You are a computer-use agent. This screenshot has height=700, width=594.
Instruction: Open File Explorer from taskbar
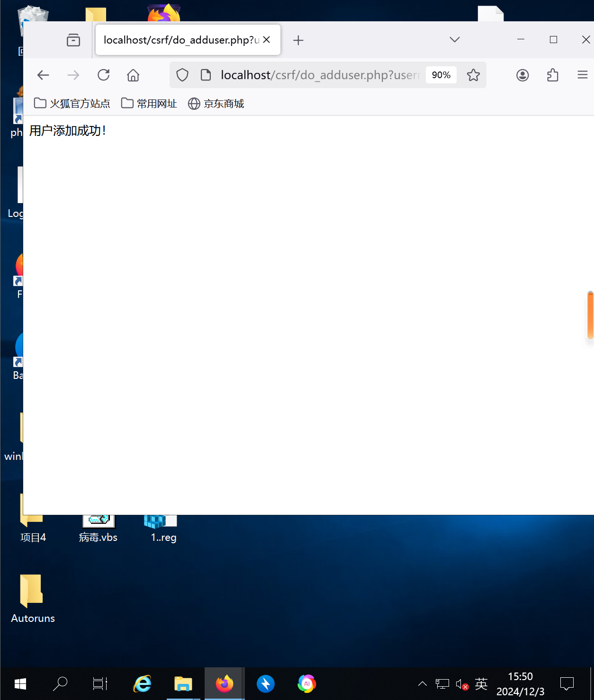[x=183, y=684]
